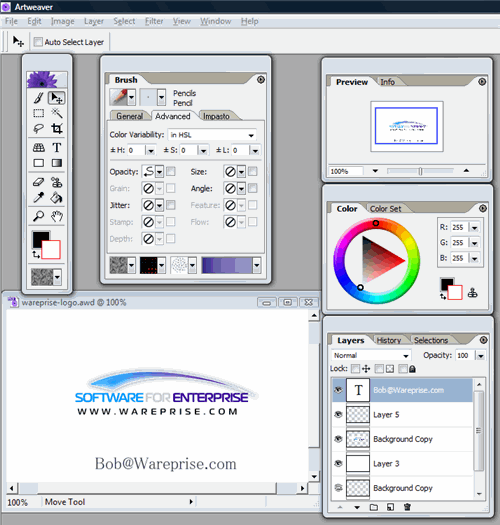Delete layer using trash icon
500x525 pixels.
[407, 507]
